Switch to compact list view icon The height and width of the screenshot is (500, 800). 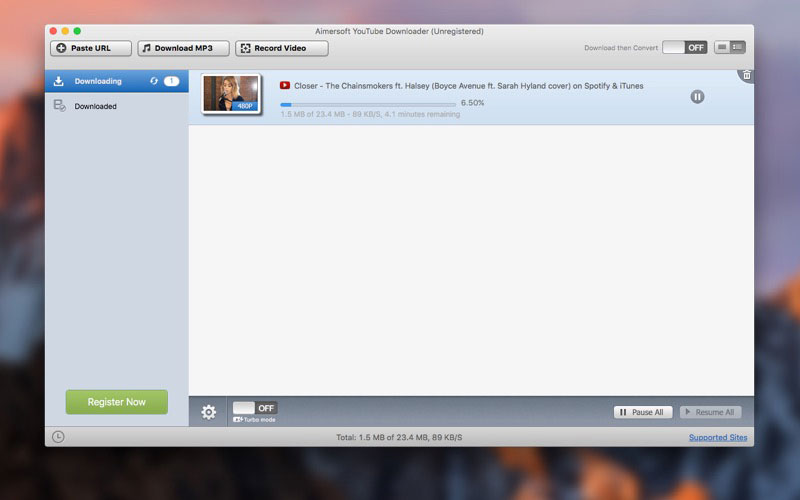(722, 47)
